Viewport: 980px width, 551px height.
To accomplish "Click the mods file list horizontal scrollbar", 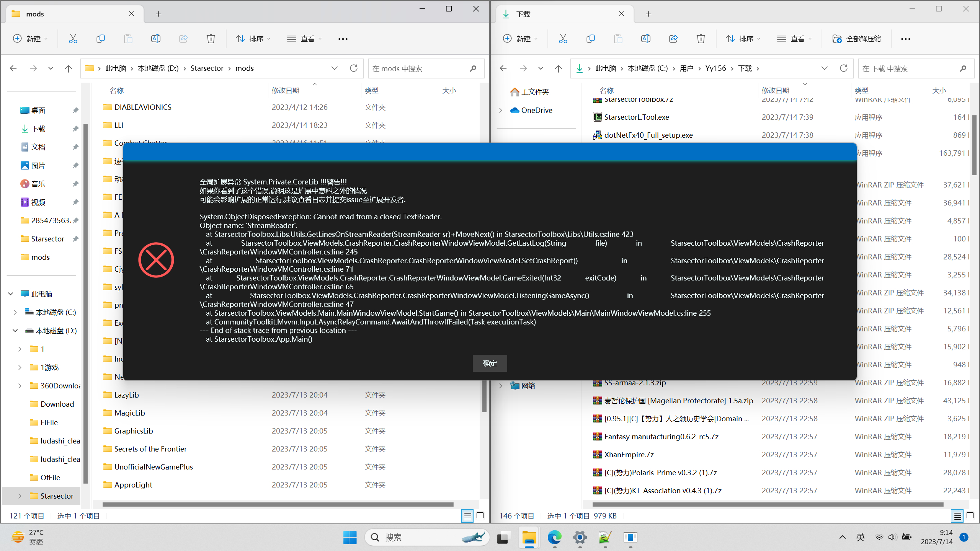I will (x=278, y=504).
